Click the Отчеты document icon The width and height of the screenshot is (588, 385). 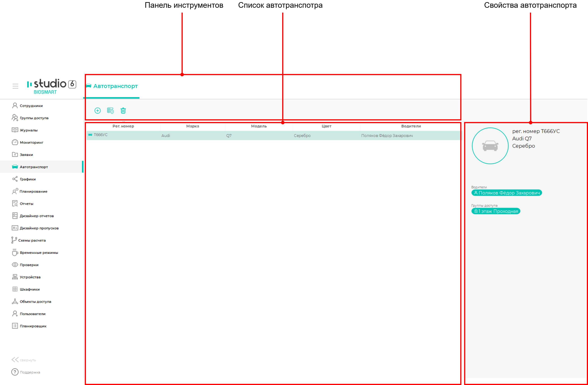click(x=15, y=203)
